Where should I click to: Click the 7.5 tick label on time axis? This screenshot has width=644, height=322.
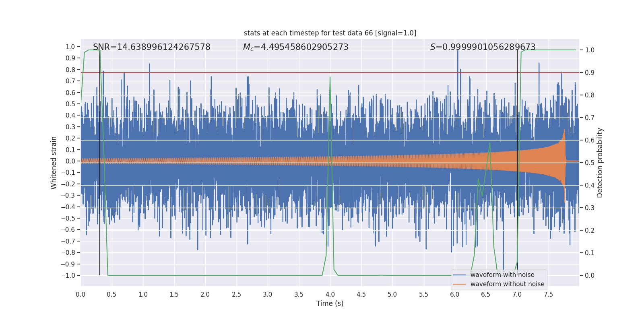(x=548, y=295)
